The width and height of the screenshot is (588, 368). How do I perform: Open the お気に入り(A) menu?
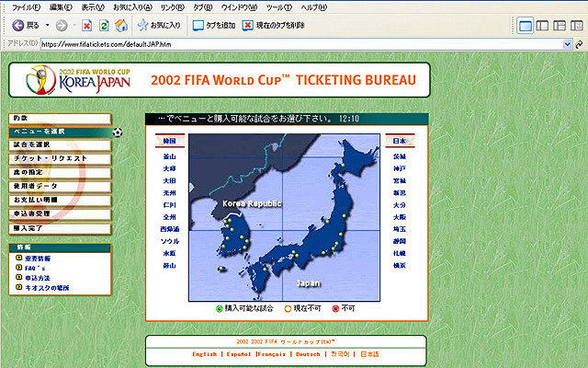pos(132,7)
